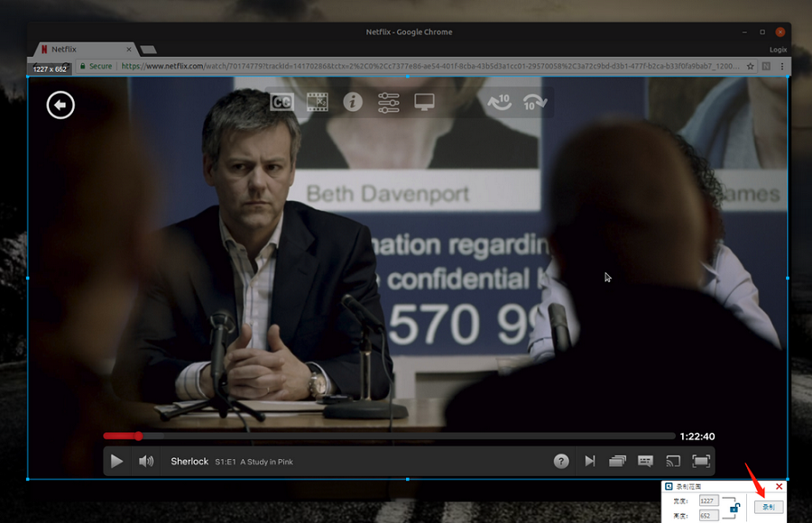Play the Sherlock episode
The image size is (812, 523).
(116, 461)
